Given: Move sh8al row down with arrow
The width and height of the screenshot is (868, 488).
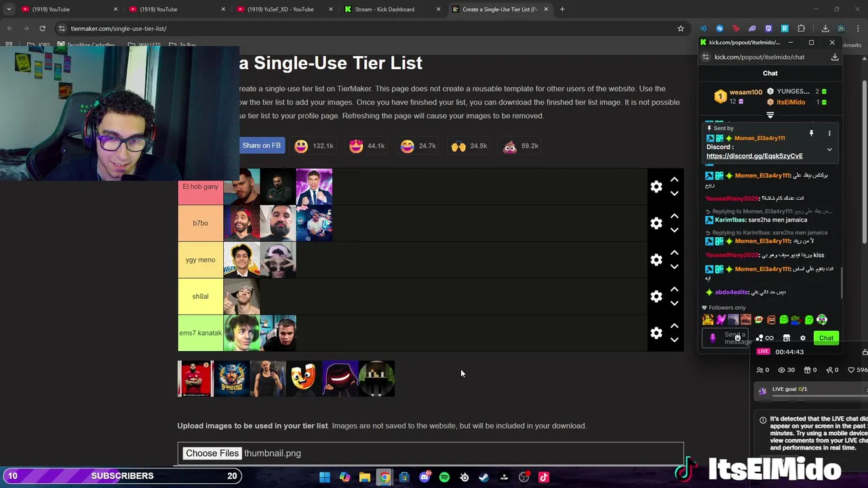Looking at the screenshot, I should (674, 303).
